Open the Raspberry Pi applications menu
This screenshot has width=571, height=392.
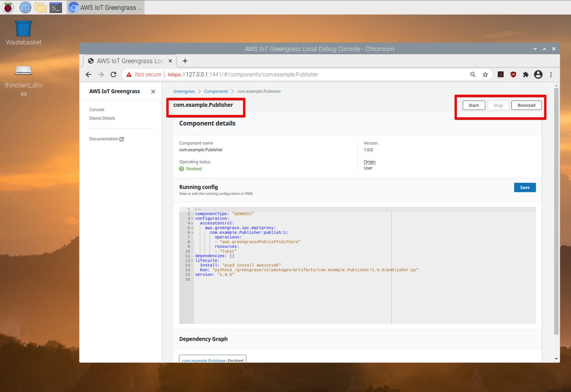point(8,7)
